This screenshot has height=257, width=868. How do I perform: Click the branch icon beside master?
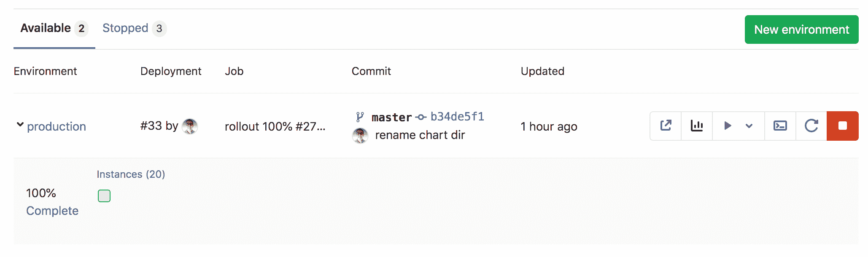[x=360, y=117]
